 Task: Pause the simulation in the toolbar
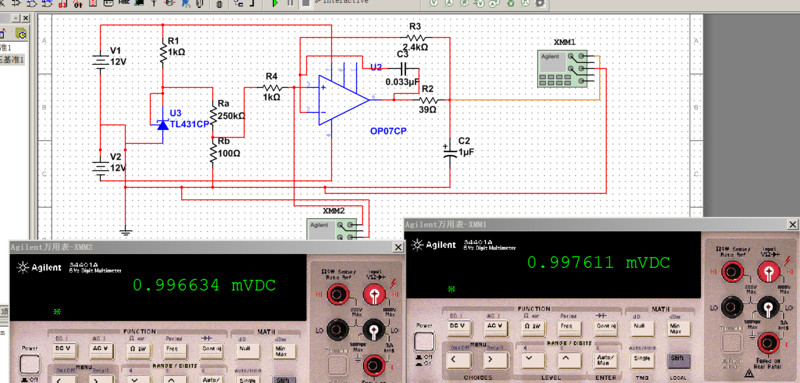click(290, 3)
